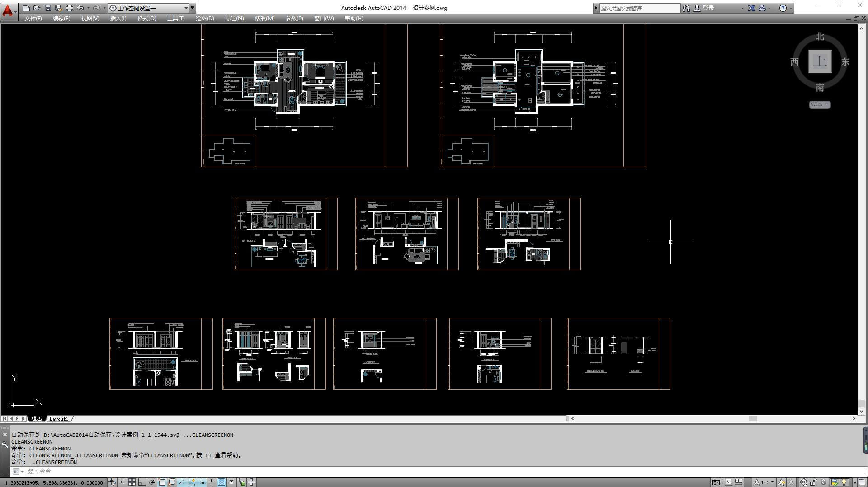Create a new drawing from Quick Access toolbar

pos(26,8)
